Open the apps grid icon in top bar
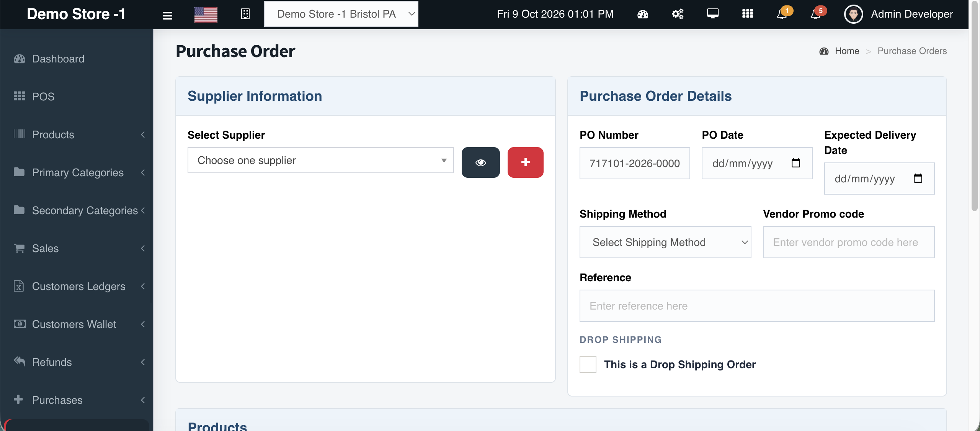 coord(748,14)
